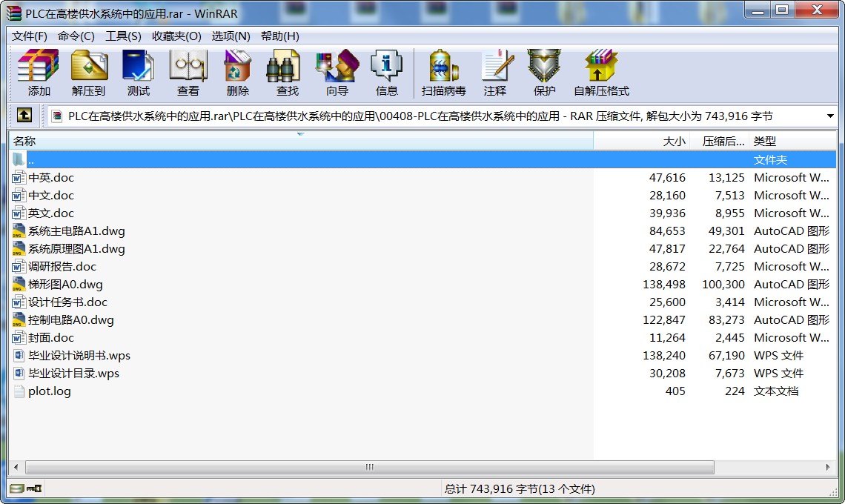Go up one folder level button

[x=24, y=116]
